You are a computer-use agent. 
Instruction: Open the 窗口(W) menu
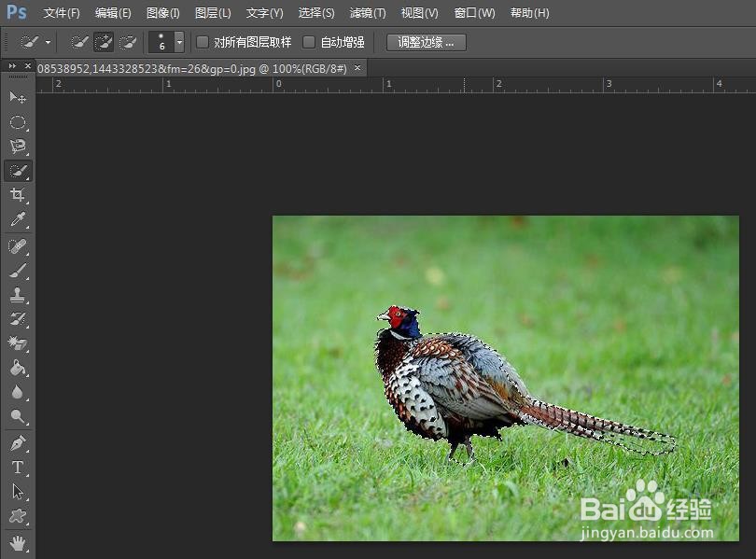coord(474,13)
